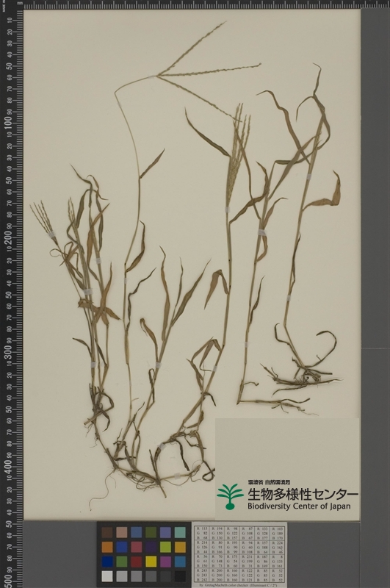Viewport: 390px width, 588px height.
Task: Click the RGB values table beside the color checker
Action: click(x=239, y=554)
